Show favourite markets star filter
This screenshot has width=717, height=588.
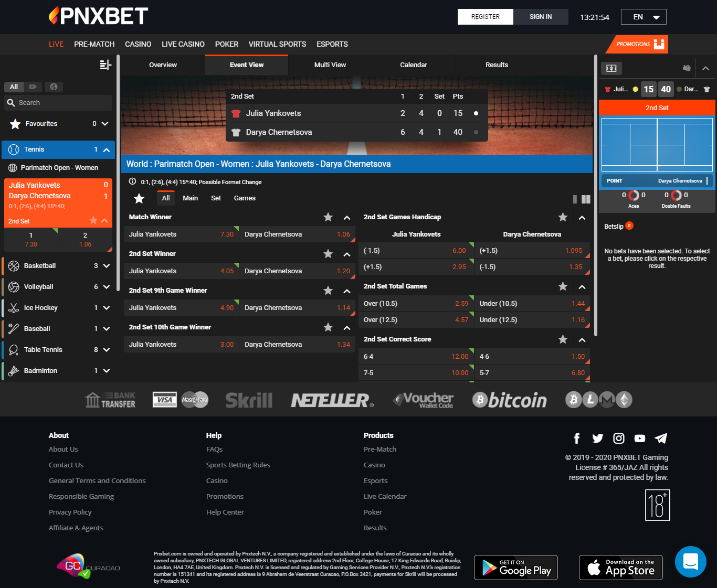[x=139, y=198]
